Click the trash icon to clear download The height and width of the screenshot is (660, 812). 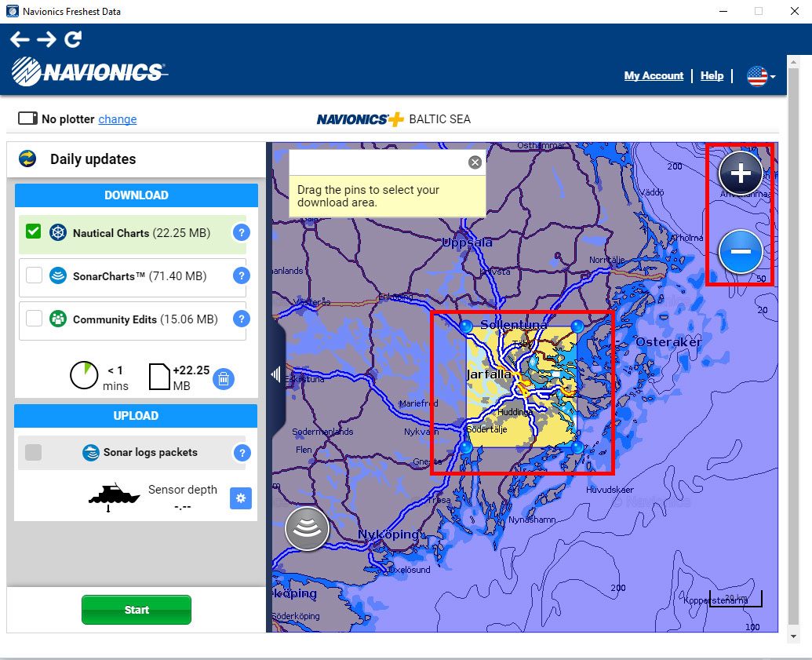click(x=224, y=379)
